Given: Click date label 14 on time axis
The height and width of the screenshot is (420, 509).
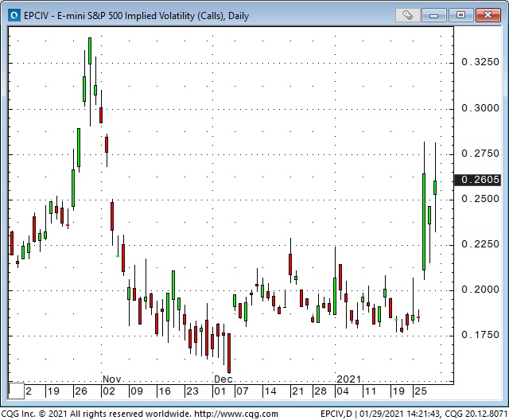Looking at the screenshot, I should point(270,391).
